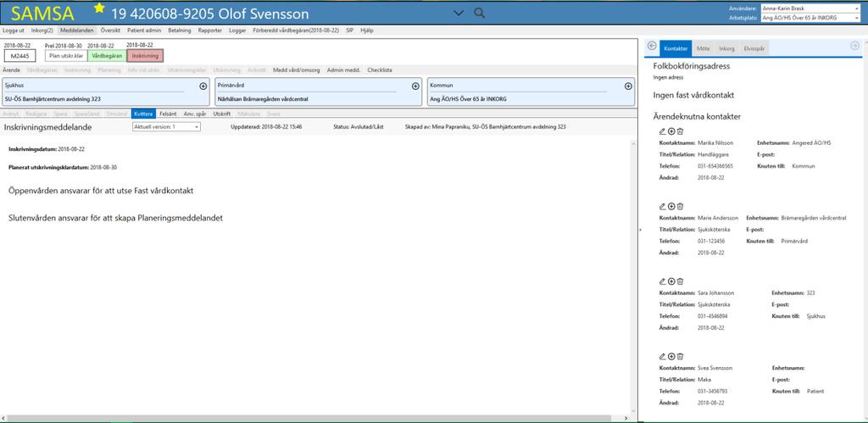
Task: Click the yellow favorite star icon
Action: point(99,8)
